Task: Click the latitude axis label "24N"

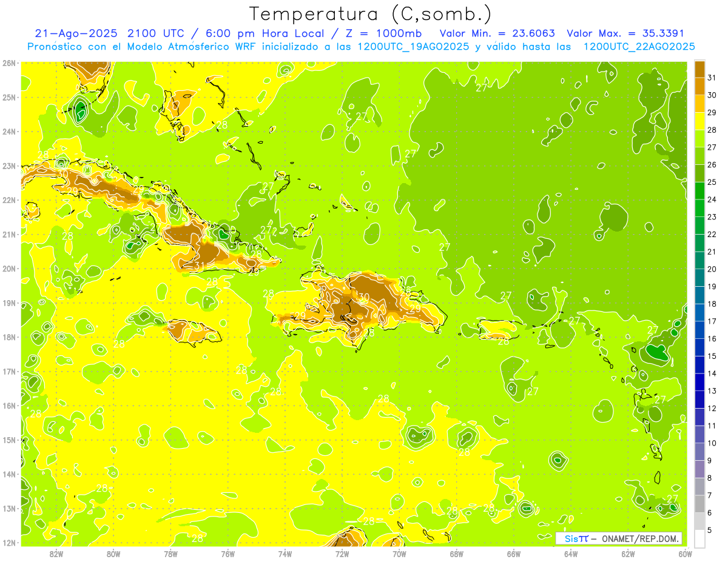Action: point(9,132)
